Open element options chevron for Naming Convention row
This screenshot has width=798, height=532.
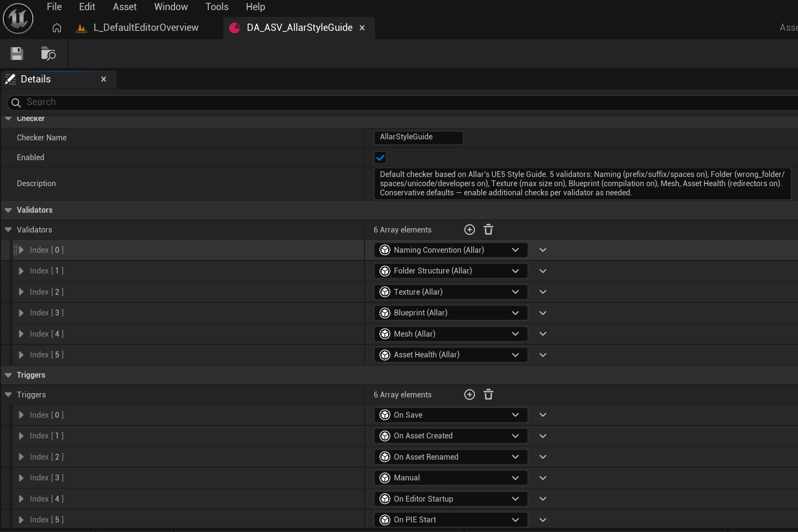(543, 250)
